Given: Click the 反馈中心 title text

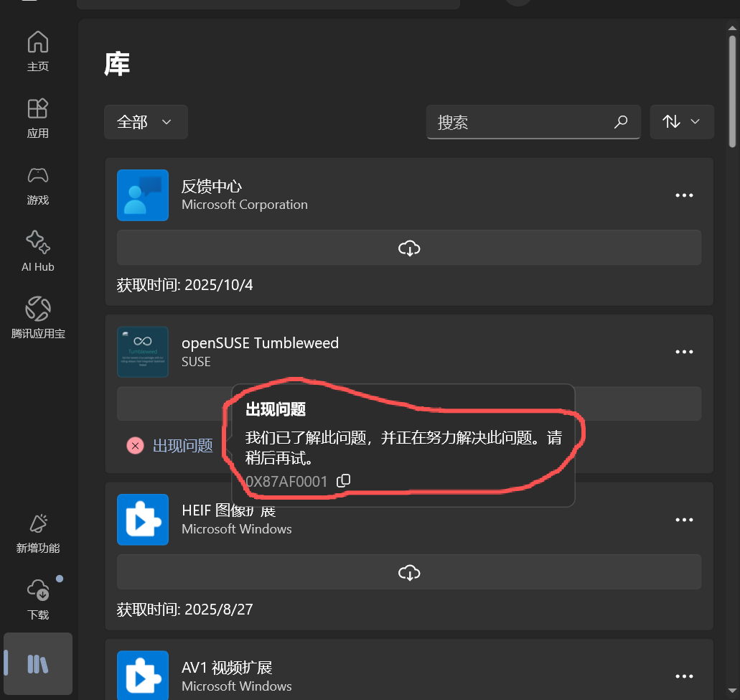Looking at the screenshot, I should tap(212, 186).
